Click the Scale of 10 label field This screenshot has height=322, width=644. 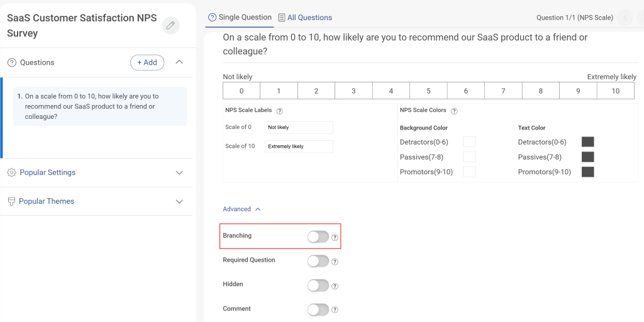(299, 146)
